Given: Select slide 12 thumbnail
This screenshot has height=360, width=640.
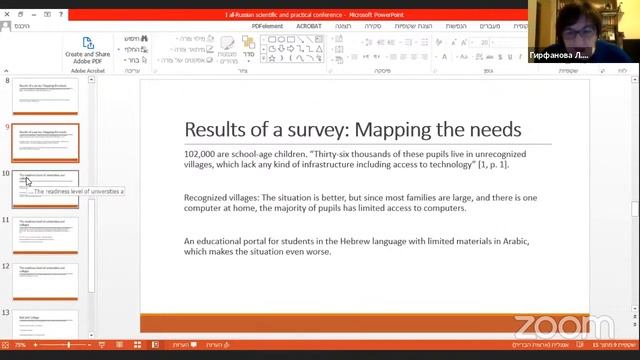Looking at the screenshot, I should click(45, 282).
